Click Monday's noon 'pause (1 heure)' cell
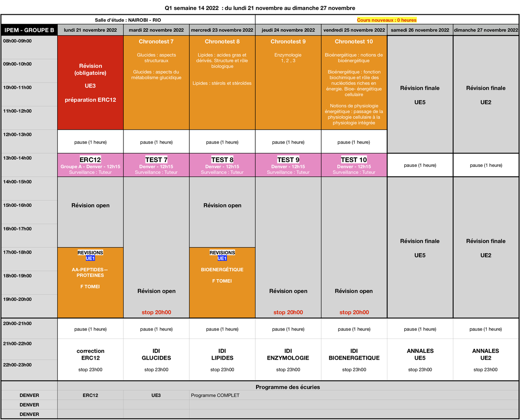The height and width of the screenshot is (420, 520). pyautogui.click(x=91, y=142)
